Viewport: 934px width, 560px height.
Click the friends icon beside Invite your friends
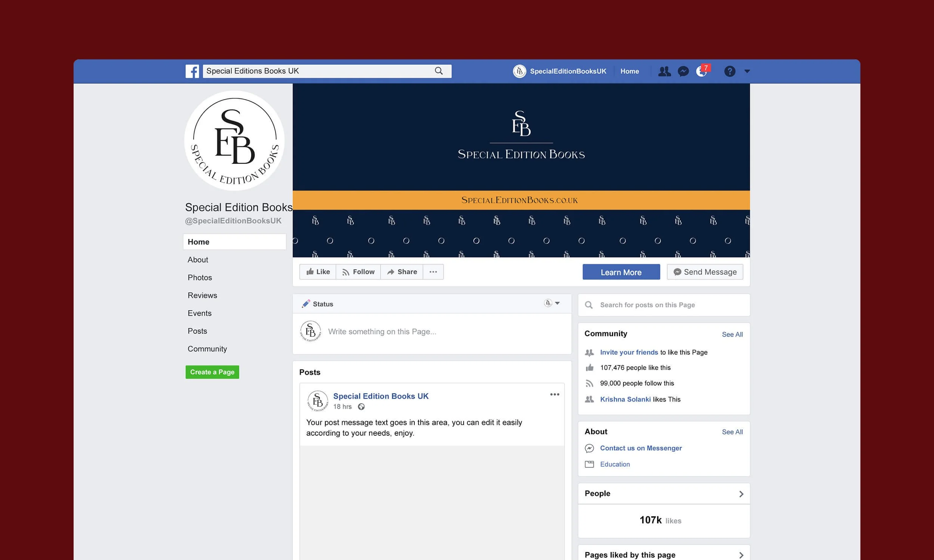tap(589, 352)
